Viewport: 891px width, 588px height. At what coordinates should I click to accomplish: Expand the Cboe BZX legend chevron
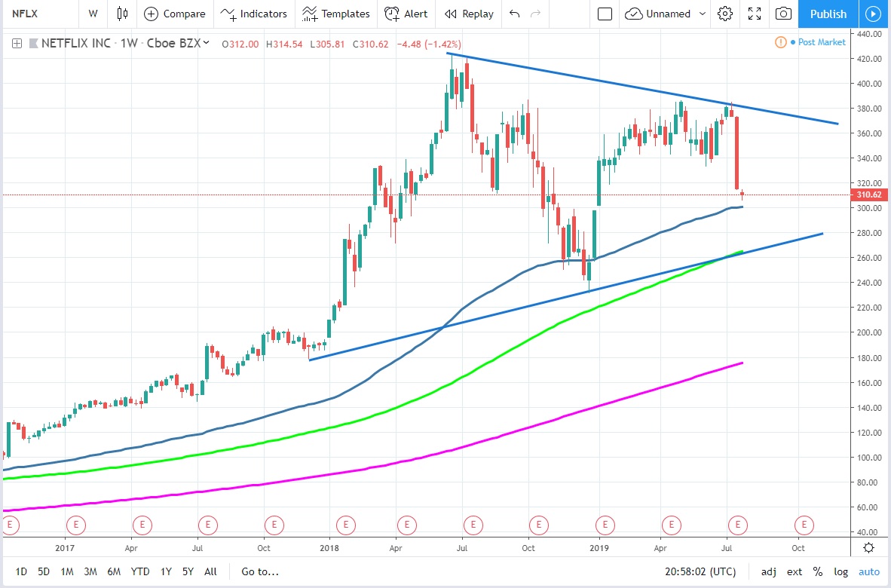207,43
